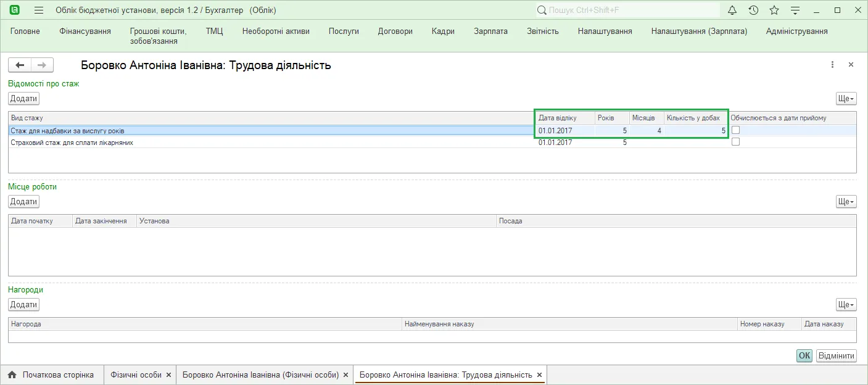Screen dimensions: 868x385
Task: Click Номер наказу column header
Action: pos(770,324)
